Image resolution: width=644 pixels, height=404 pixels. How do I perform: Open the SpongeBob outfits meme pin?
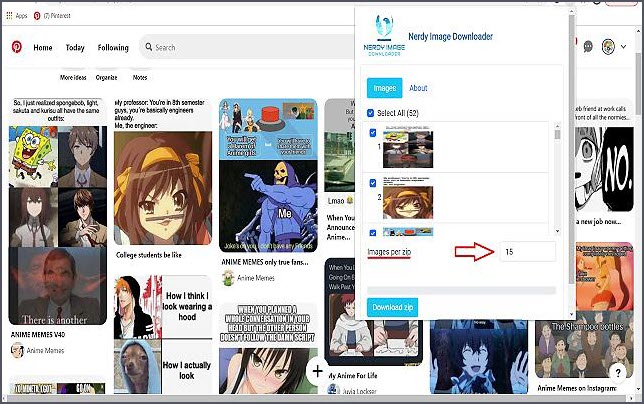click(x=58, y=211)
